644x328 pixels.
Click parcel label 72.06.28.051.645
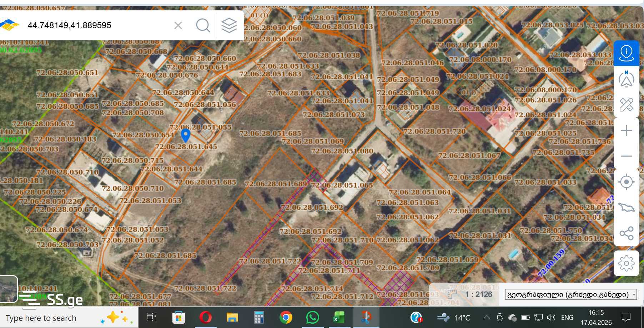(186, 146)
